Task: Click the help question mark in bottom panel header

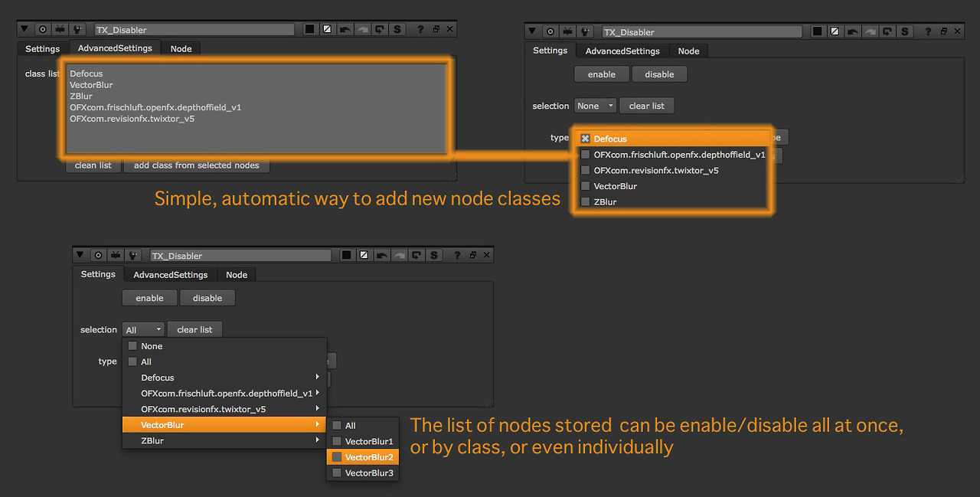Action: (x=457, y=255)
